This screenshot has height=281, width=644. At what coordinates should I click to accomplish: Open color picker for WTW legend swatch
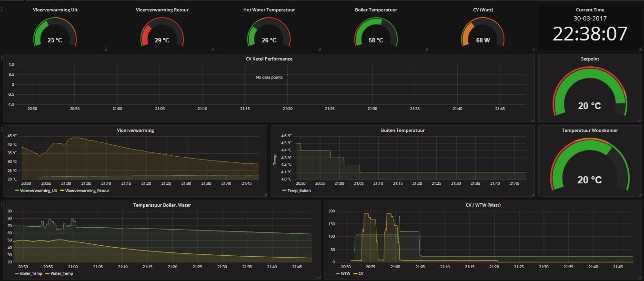click(x=338, y=273)
